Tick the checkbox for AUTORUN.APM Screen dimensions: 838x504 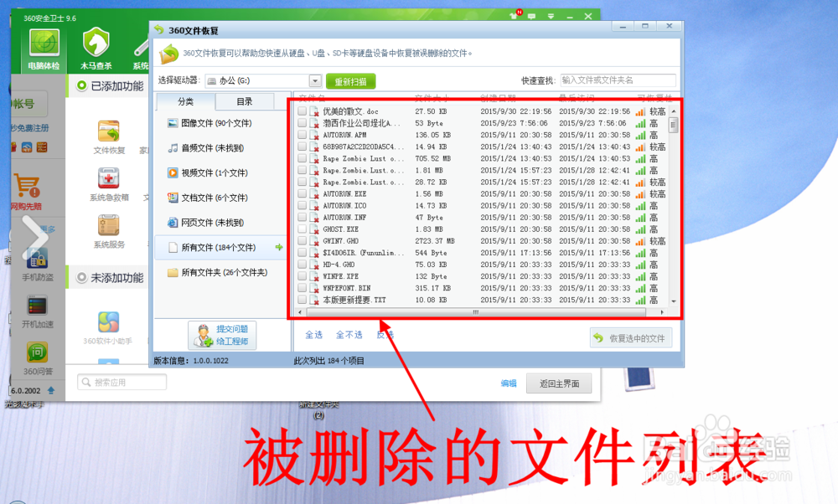coord(302,135)
